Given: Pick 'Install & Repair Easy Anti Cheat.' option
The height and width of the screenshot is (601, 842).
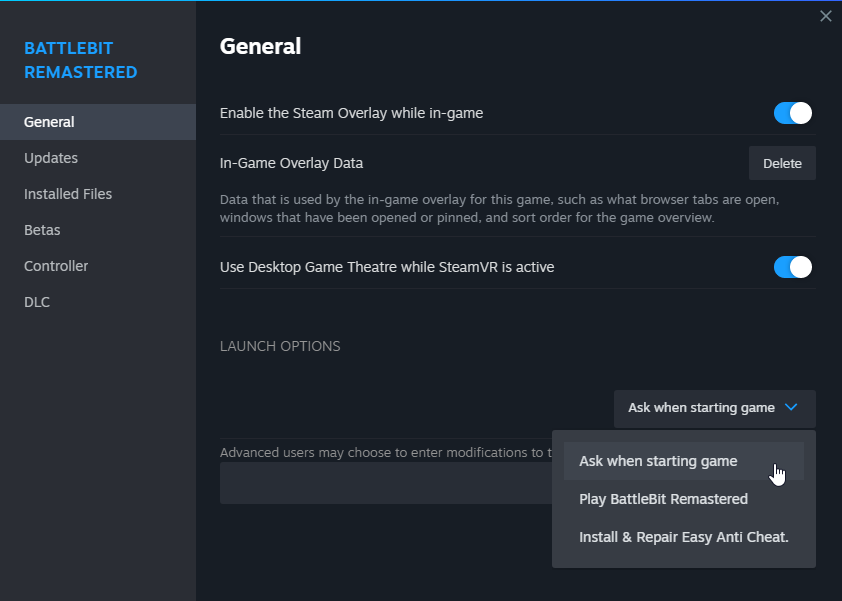Looking at the screenshot, I should tap(683, 537).
